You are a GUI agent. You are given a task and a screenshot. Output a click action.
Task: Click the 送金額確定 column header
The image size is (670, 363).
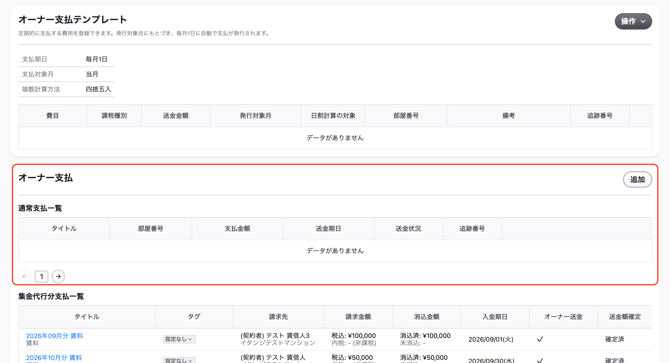pyautogui.click(x=625, y=316)
